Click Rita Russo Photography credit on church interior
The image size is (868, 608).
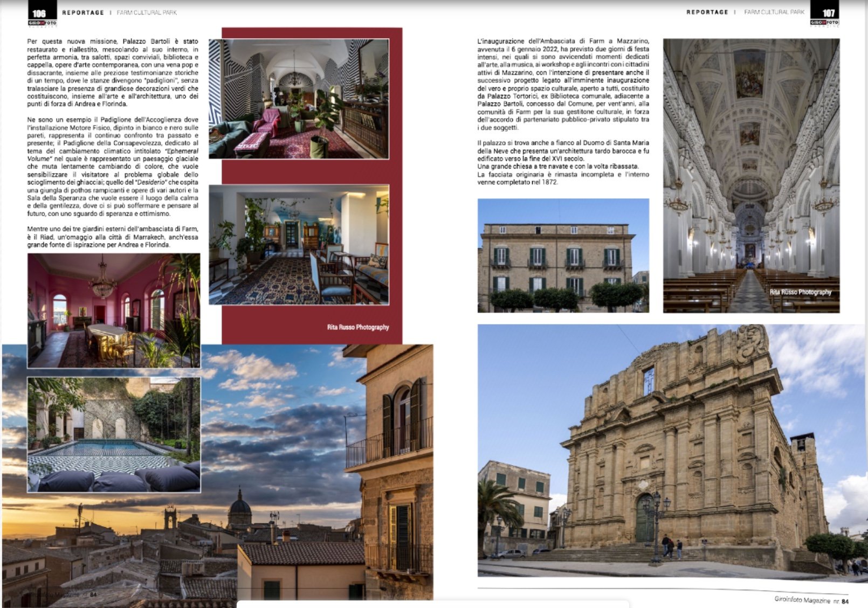tap(801, 292)
